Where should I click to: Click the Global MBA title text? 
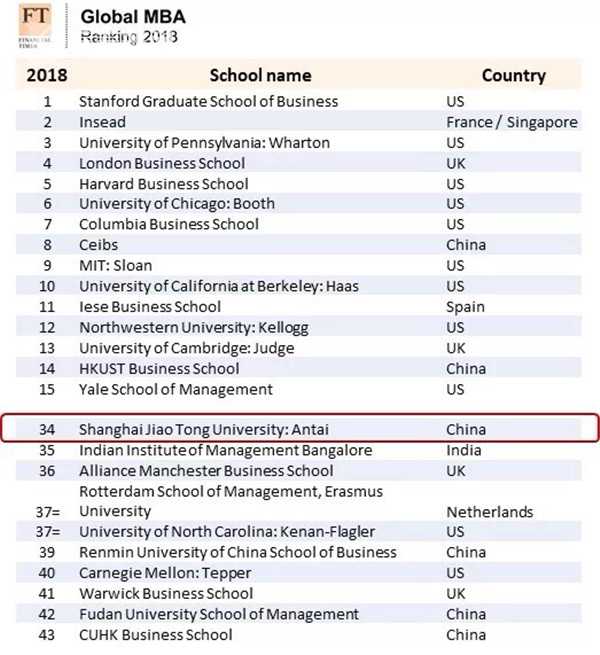[133, 17]
